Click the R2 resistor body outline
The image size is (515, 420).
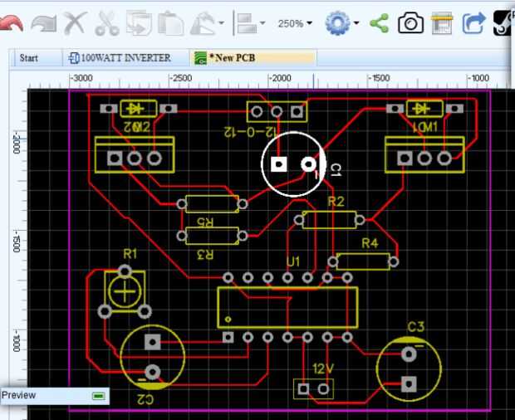[x=329, y=220]
